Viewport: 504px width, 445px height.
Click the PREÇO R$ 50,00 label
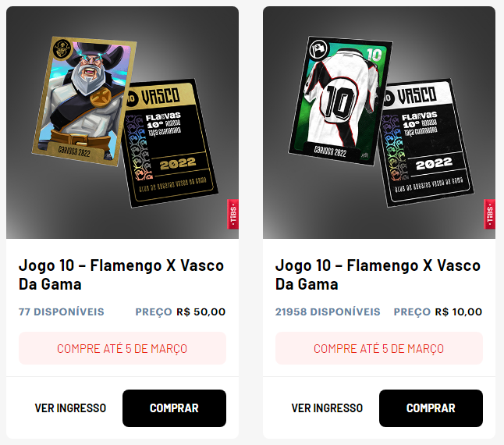[x=180, y=311]
